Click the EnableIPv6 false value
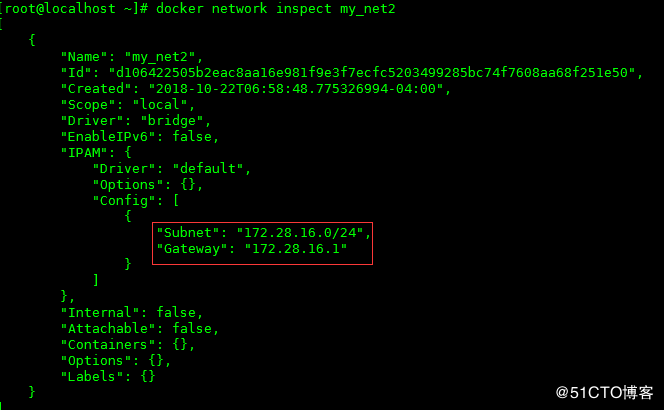The height and width of the screenshot is (410, 664). click(192, 136)
